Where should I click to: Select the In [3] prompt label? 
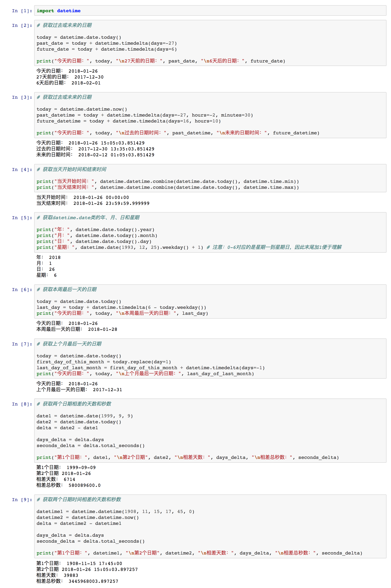22,97
